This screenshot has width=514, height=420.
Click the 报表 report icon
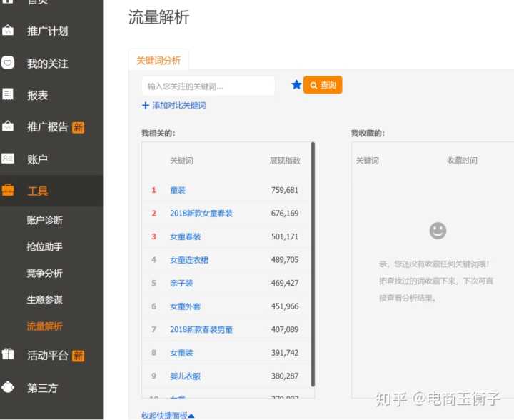point(8,94)
